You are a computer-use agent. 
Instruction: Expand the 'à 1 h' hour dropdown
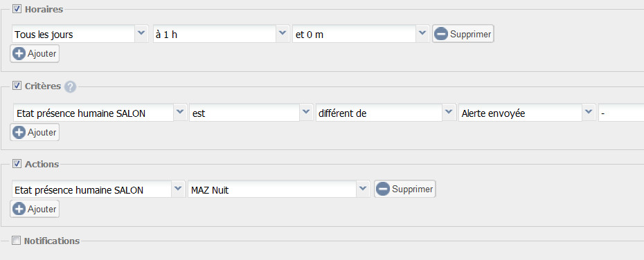[282, 34]
